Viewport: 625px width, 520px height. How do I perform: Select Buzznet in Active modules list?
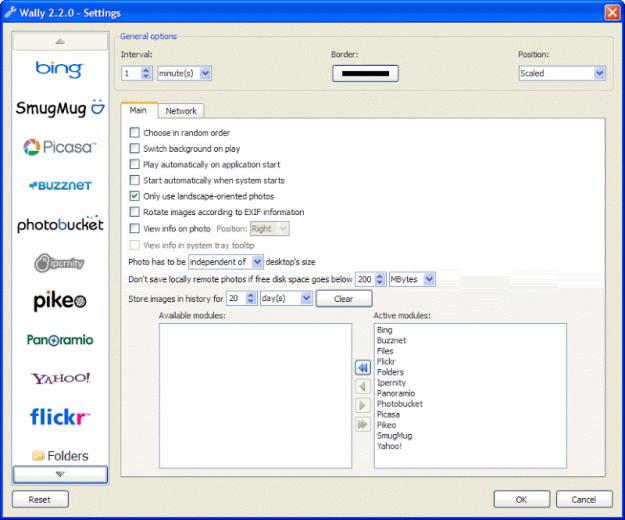click(391, 341)
